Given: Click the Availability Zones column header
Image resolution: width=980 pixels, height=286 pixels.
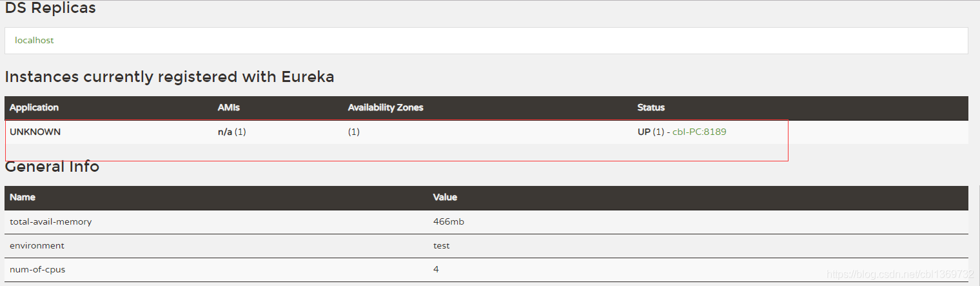Looking at the screenshot, I should (385, 108).
